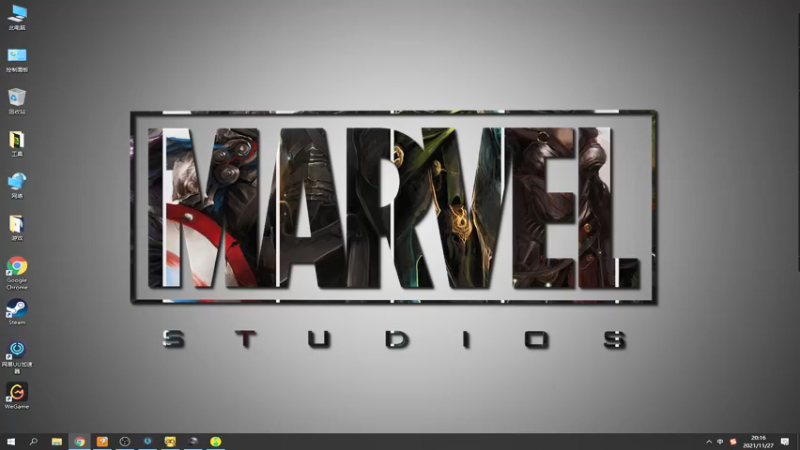Open taskbar search magnifier
The width and height of the screenshot is (800, 450).
34,441
